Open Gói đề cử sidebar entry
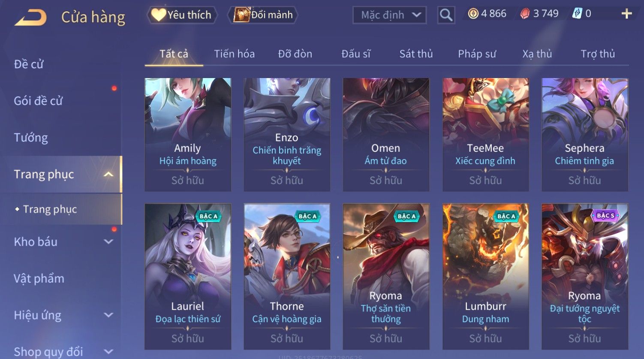Image resolution: width=644 pixels, height=359 pixels. pyautogui.click(x=38, y=101)
